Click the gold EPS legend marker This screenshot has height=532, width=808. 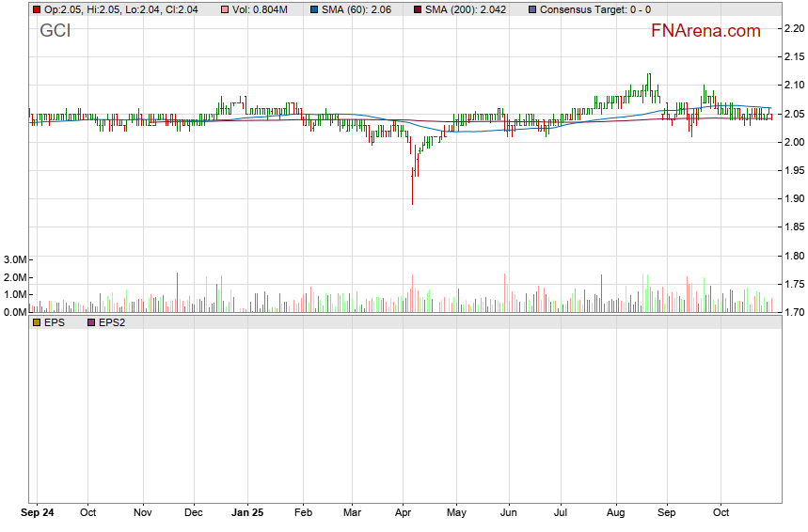click(x=37, y=322)
